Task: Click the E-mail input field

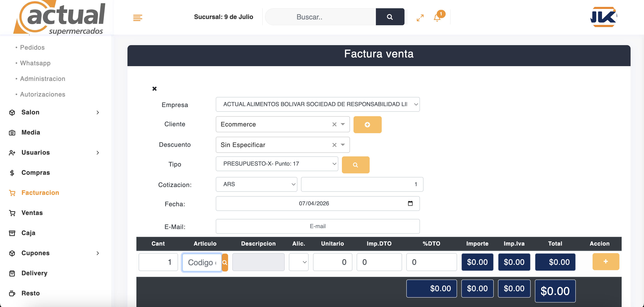Action: [x=318, y=226]
